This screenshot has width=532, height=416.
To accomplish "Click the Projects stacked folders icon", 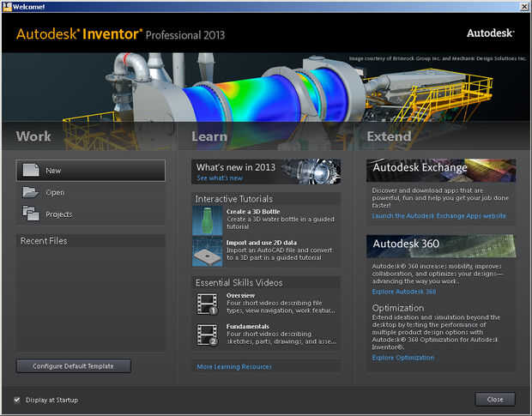I will 31,214.
